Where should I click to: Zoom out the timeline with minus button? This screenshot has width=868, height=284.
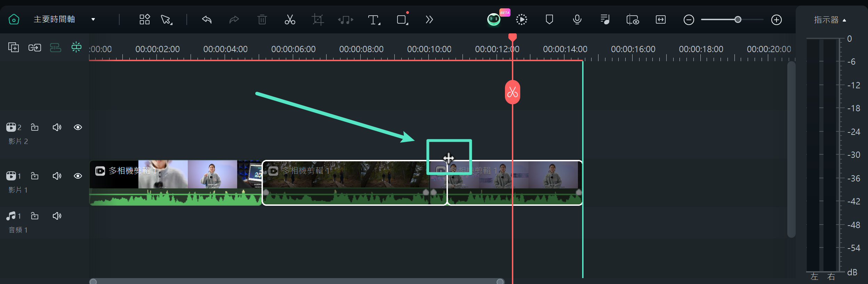pos(689,20)
